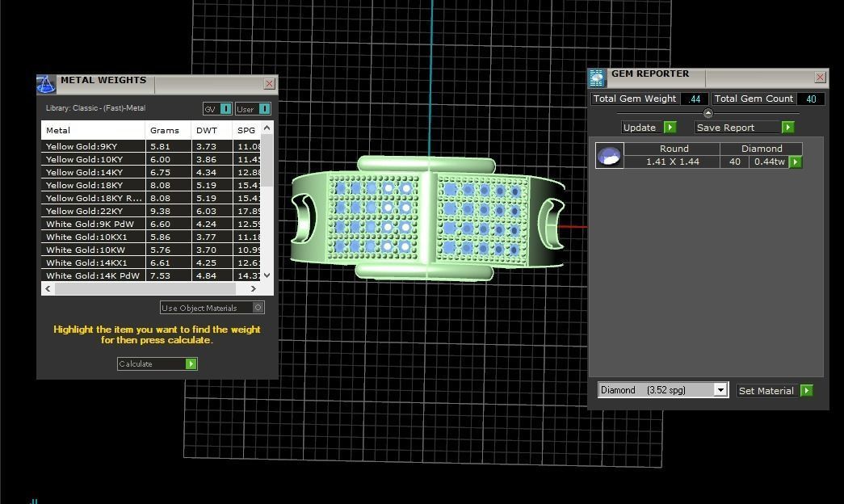
Task: Click the Set Material button
Action: [x=775, y=390]
